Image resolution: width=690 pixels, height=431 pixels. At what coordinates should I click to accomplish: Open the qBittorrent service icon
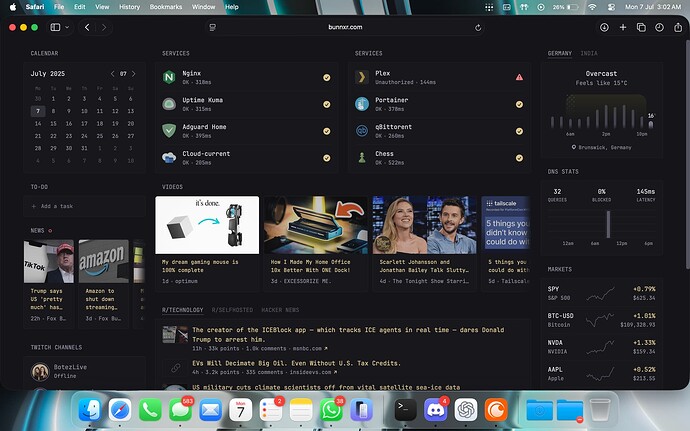(x=362, y=130)
